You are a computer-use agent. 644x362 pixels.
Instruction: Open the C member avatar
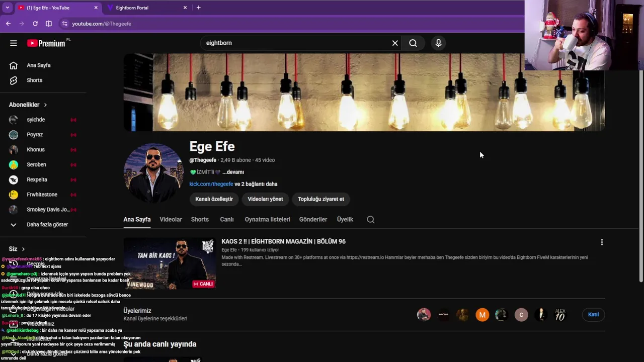(521, 315)
